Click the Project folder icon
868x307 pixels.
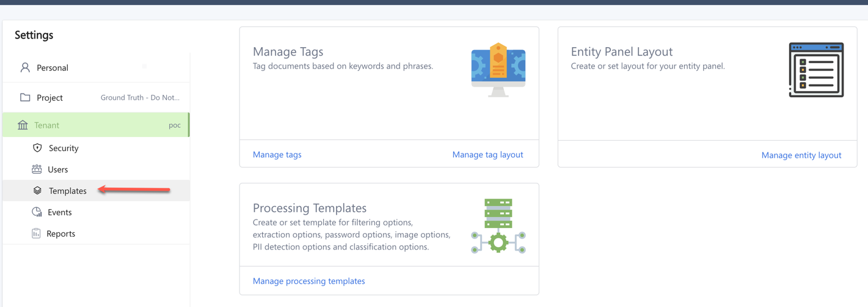coord(25,97)
